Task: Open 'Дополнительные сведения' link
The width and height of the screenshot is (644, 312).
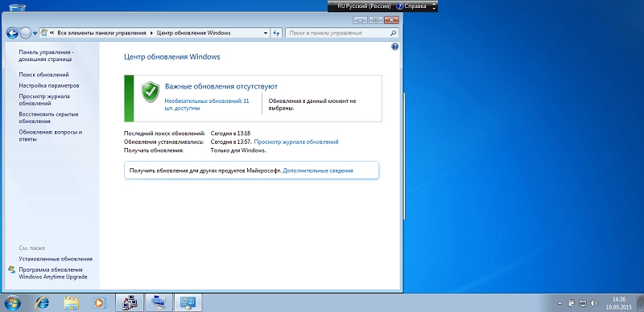Action: coord(318,170)
